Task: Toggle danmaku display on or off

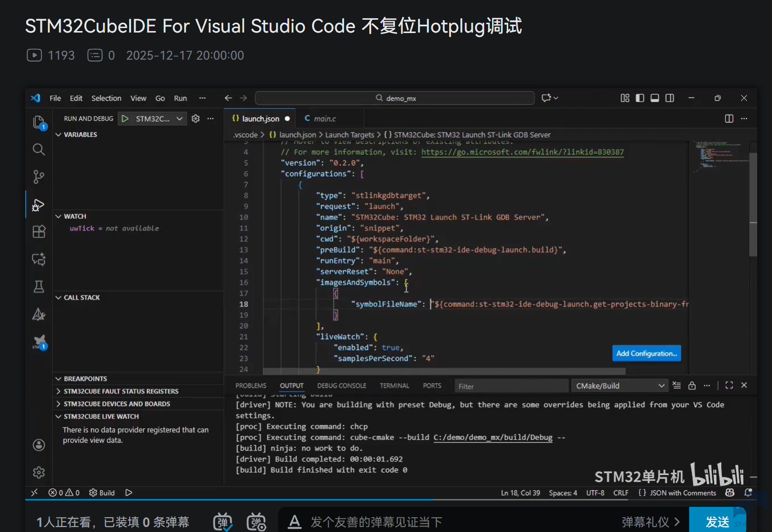Action: [x=223, y=522]
